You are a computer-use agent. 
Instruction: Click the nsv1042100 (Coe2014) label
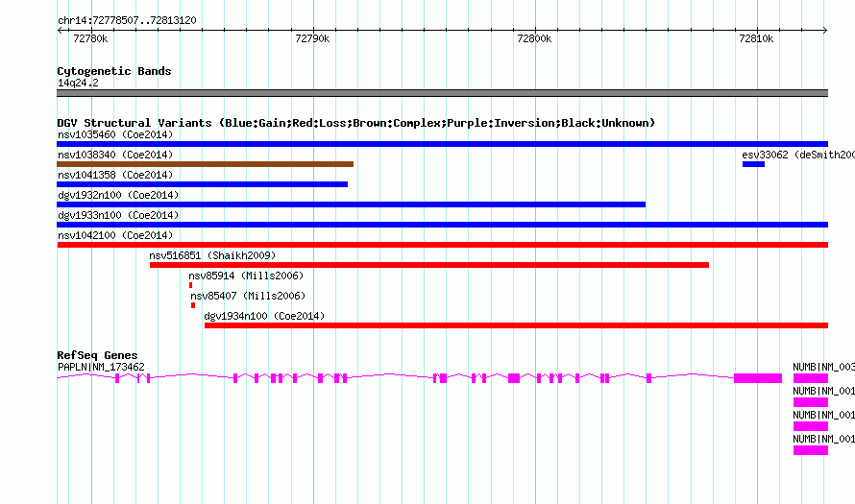115,235
